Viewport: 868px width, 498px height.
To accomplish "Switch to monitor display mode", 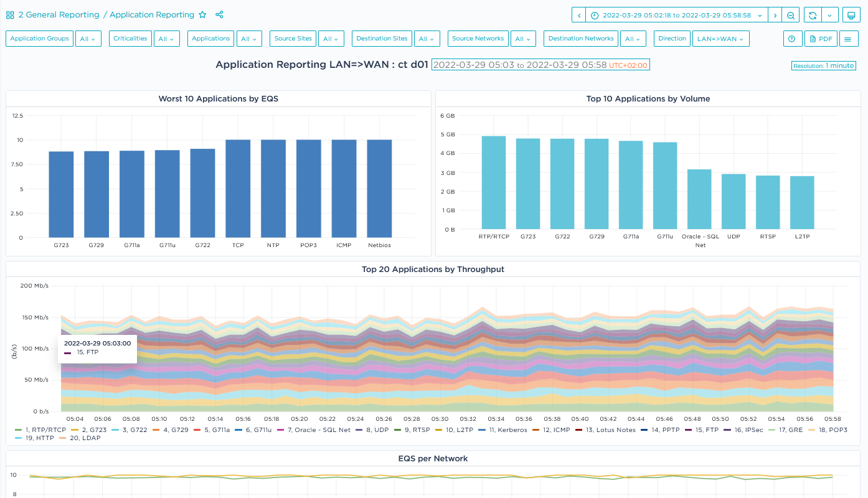I will pyautogui.click(x=851, y=16).
